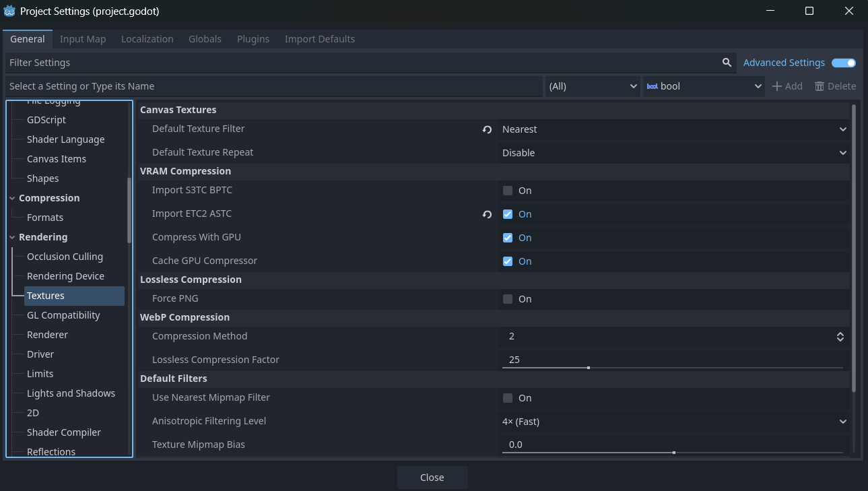Uncheck the Compress With GPU checkbox
Image resolution: width=868 pixels, height=491 pixels.
[508, 238]
